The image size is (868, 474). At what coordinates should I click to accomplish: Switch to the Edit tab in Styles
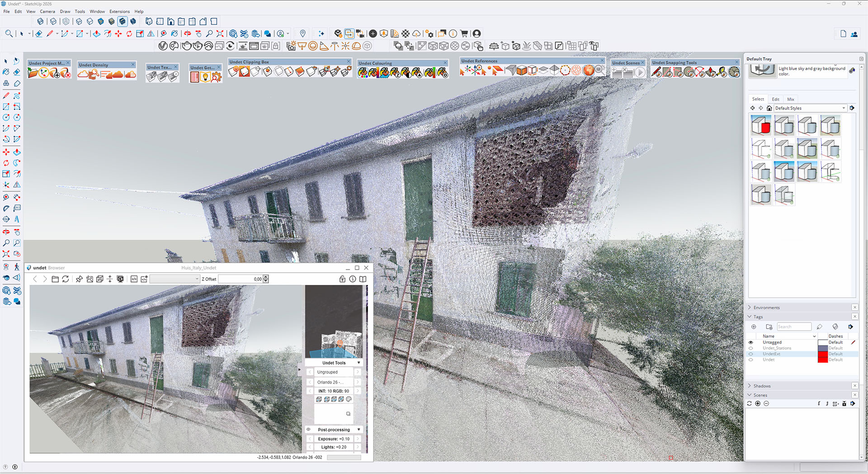pyautogui.click(x=775, y=99)
